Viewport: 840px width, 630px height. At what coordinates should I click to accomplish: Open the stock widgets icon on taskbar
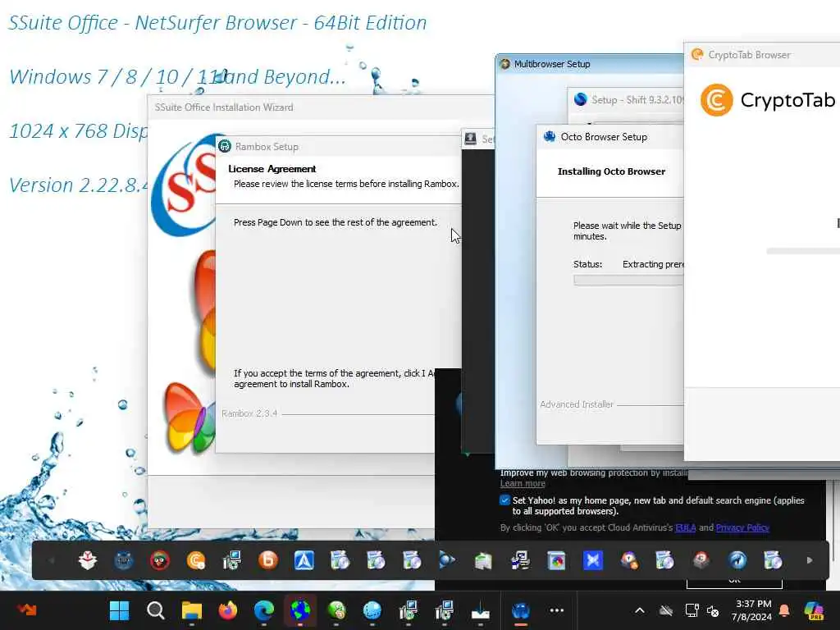pos(27,609)
